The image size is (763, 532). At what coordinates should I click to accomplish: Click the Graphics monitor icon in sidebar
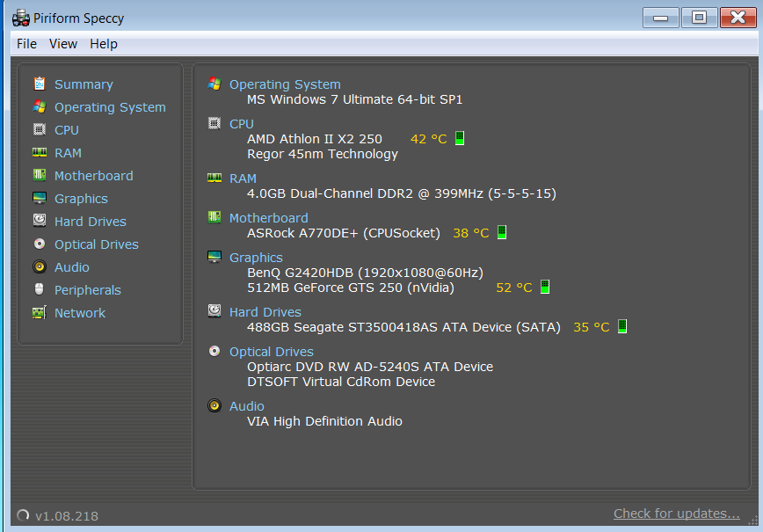click(x=40, y=198)
